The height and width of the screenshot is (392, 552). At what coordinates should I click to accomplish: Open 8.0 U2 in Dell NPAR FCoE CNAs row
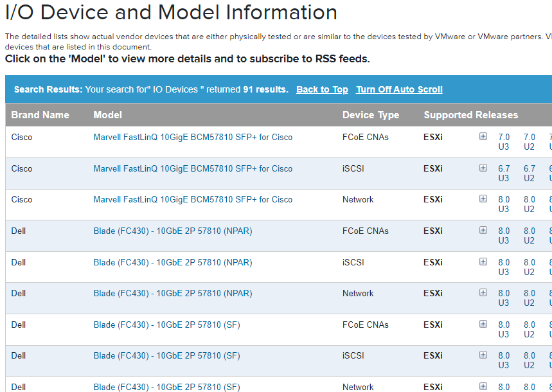pos(529,236)
